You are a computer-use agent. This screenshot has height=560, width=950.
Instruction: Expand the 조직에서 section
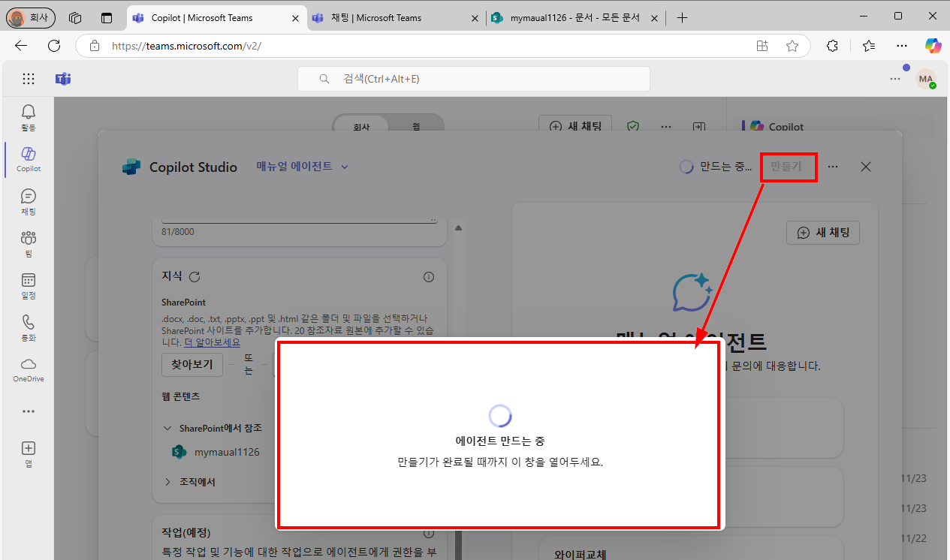coord(167,482)
